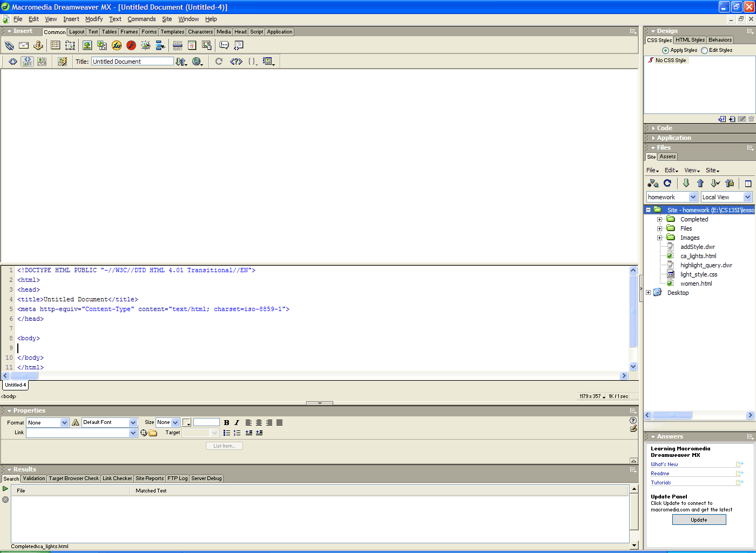Switch to Show Code View
This screenshot has height=553, width=756.
(13, 62)
